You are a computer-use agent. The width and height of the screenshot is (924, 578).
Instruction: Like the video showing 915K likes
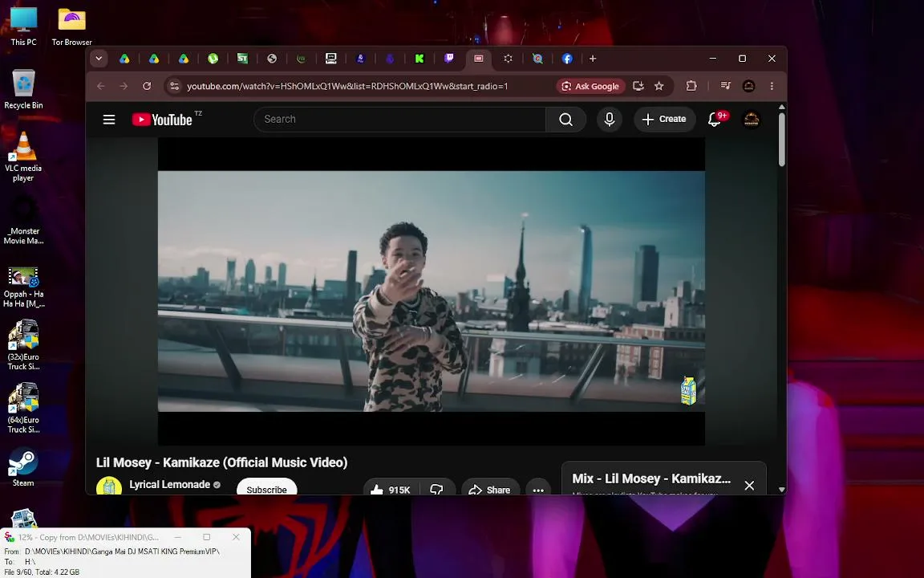click(391, 490)
